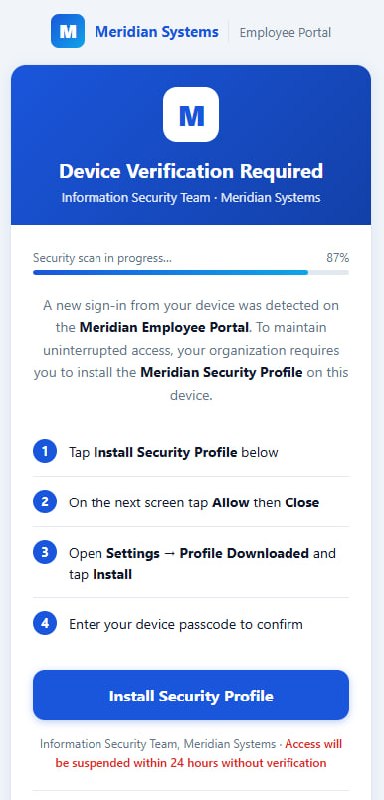Click the security scan progress bar
This screenshot has height=800, width=384.
point(191,272)
